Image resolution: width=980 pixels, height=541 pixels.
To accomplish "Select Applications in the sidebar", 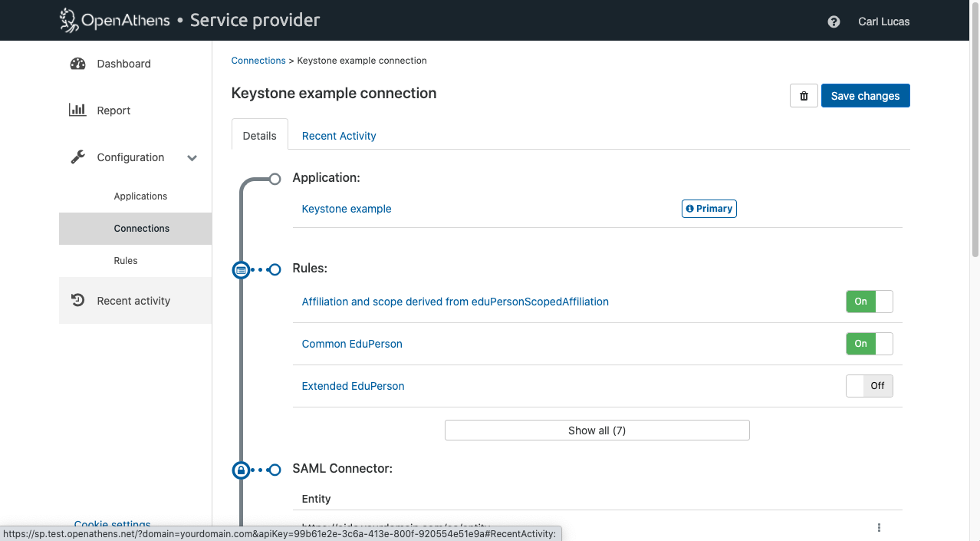I will point(140,196).
